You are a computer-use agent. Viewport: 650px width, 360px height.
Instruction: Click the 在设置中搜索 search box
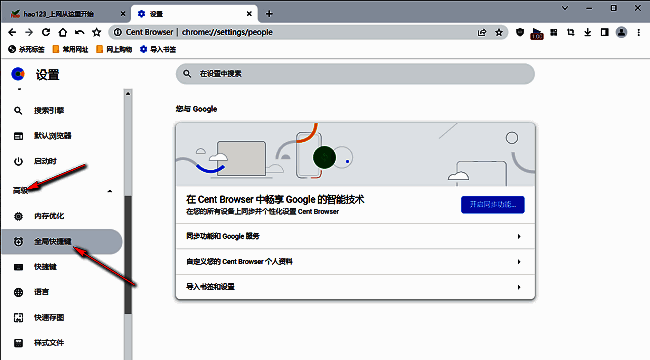pyautogui.click(x=355, y=74)
